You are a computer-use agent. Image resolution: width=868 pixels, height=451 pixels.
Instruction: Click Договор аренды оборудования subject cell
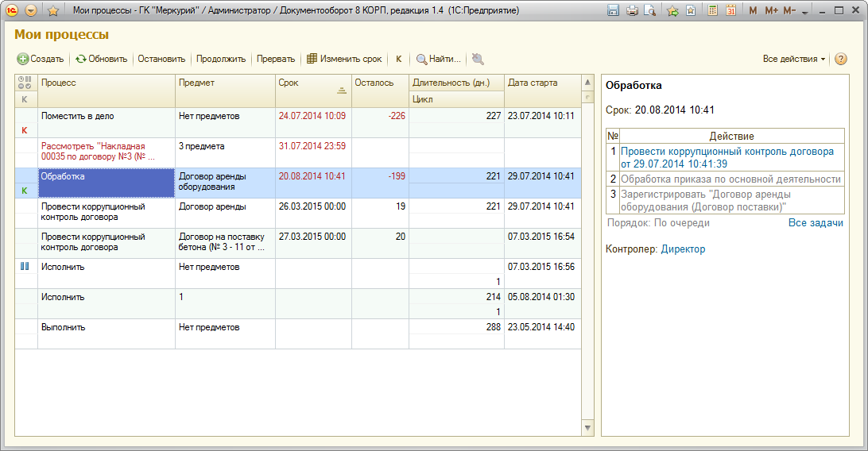[225, 182]
